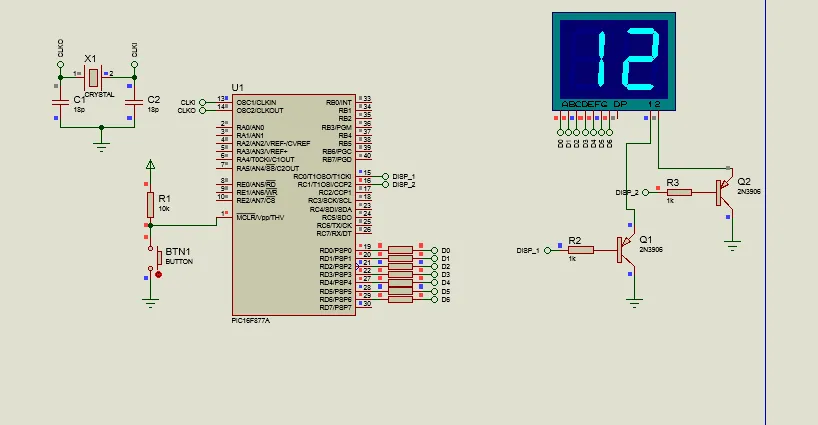Select the DISP_2 terminal at pin 16
This screenshot has width=818, height=425.
click(386, 185)
